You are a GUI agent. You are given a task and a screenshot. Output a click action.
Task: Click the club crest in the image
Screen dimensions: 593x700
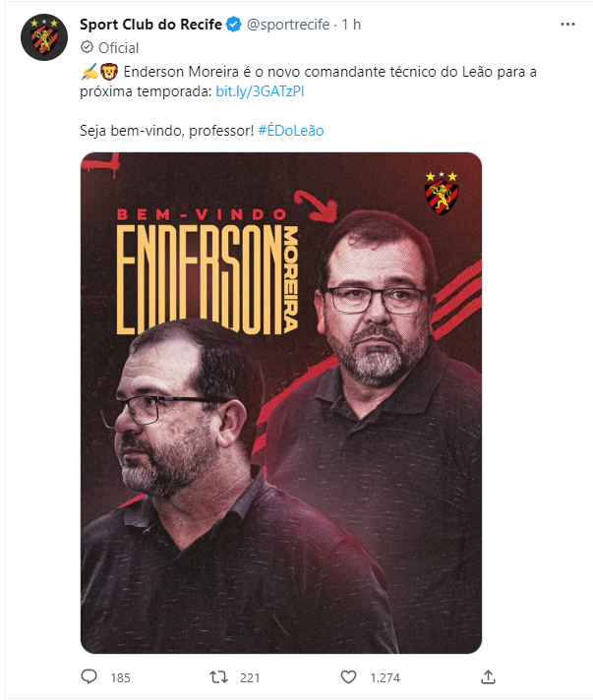[x=442, y=193]
